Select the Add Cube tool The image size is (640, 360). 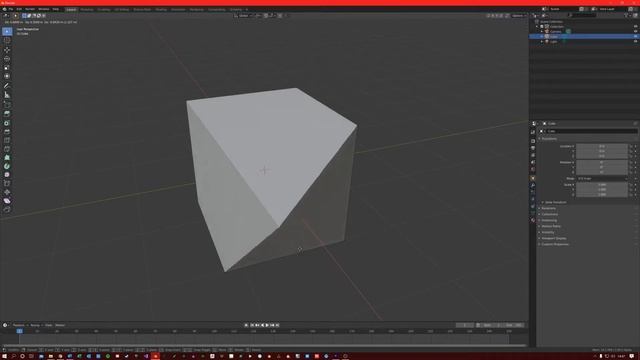click(7, 104)
